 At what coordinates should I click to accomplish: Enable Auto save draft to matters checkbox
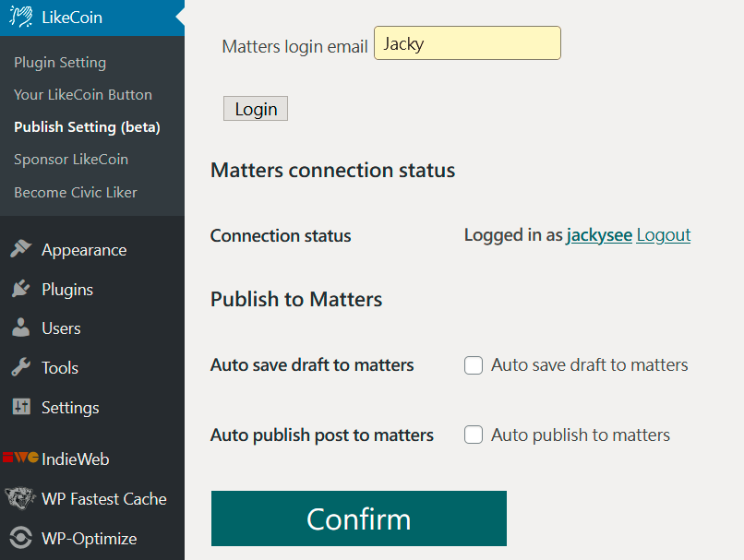click(474, 365)
